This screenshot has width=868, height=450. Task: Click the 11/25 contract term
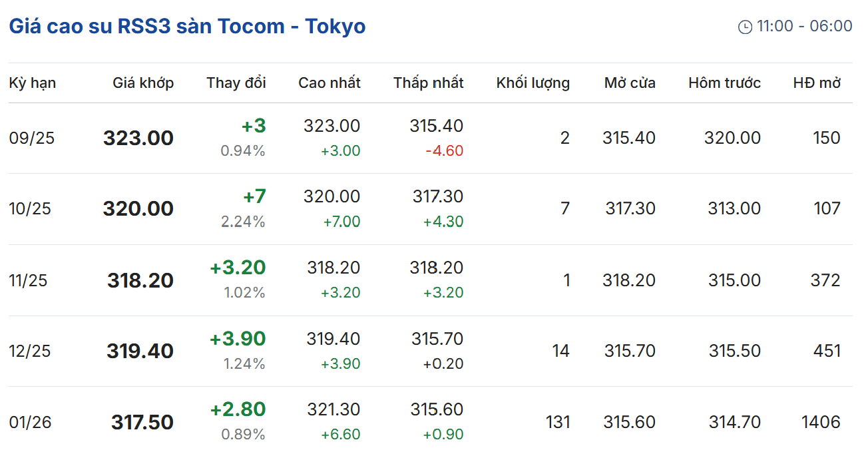[29, 280]
